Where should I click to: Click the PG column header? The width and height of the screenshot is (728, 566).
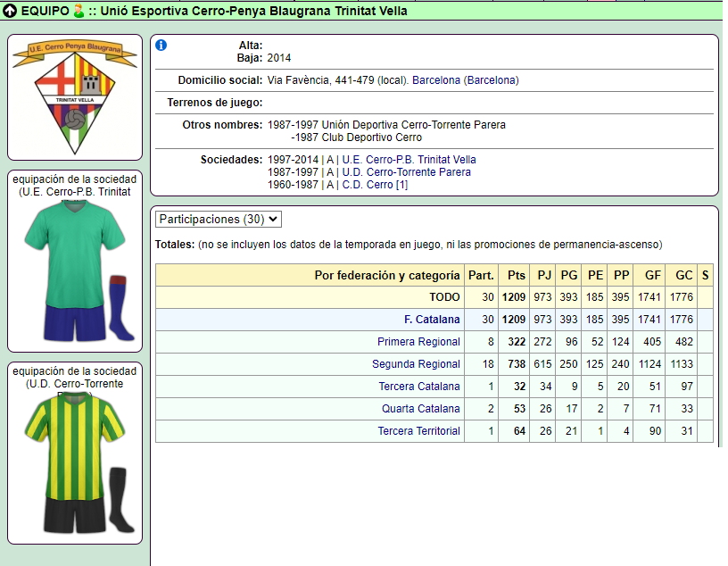[569, 276]
